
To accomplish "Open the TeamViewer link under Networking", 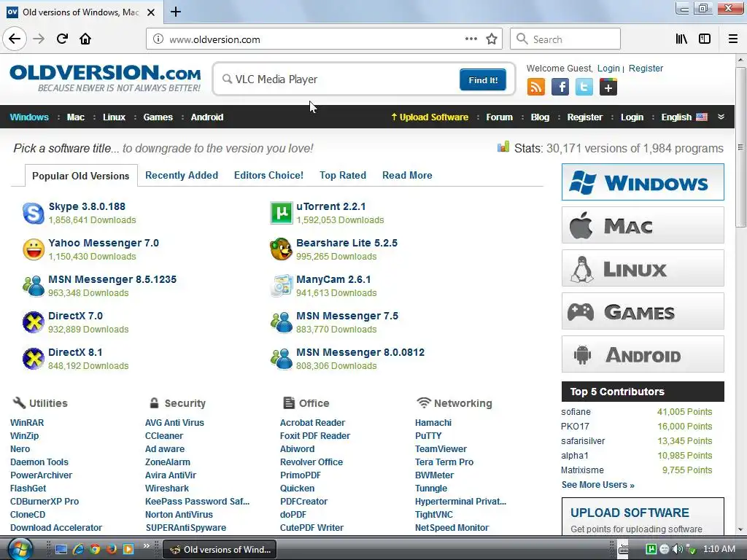I will click(441, 448).
